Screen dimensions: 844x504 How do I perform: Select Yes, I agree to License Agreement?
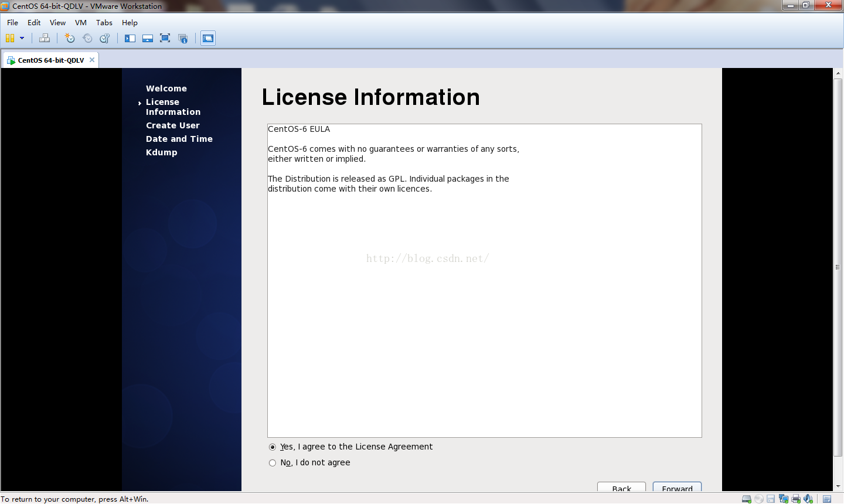[273, 447]
